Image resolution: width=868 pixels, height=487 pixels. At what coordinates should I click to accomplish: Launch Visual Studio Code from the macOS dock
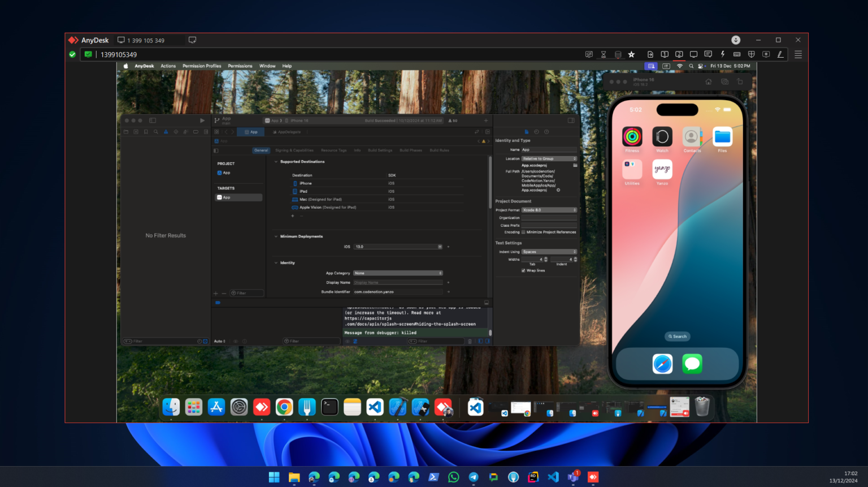[375, 407]
